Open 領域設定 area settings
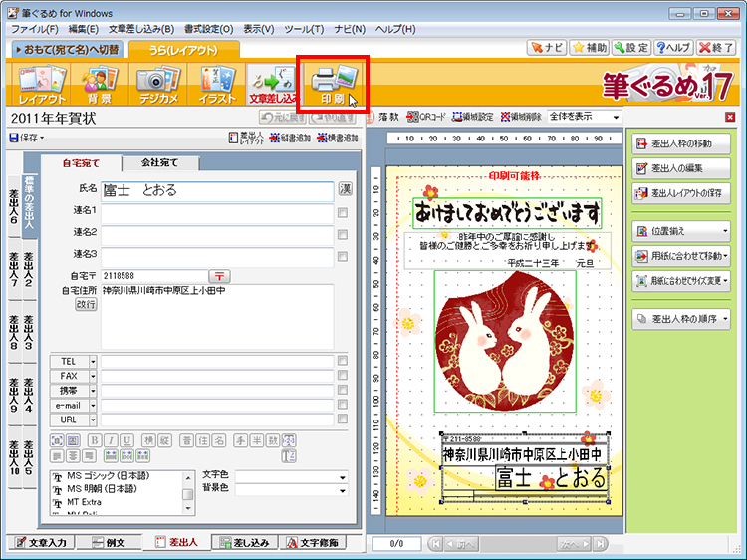 [x=473, y=117]
